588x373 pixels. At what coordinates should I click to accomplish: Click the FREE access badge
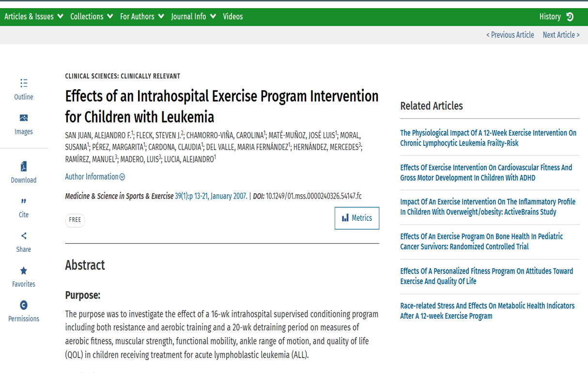point(75,220)
